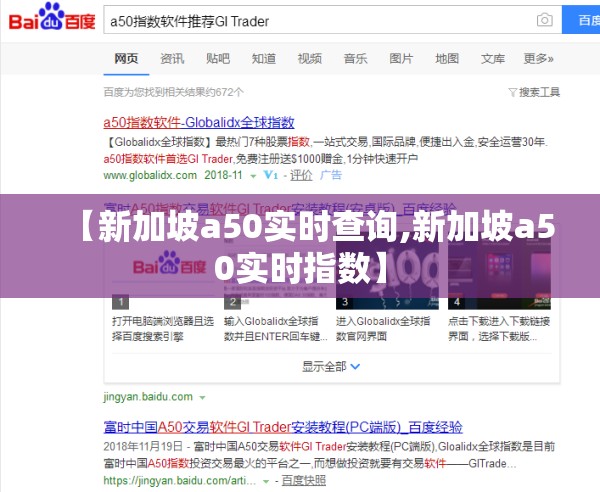The image size is (600, 492).
Task: Open the 百度快照 cached page link
Action: click(304, 480)
